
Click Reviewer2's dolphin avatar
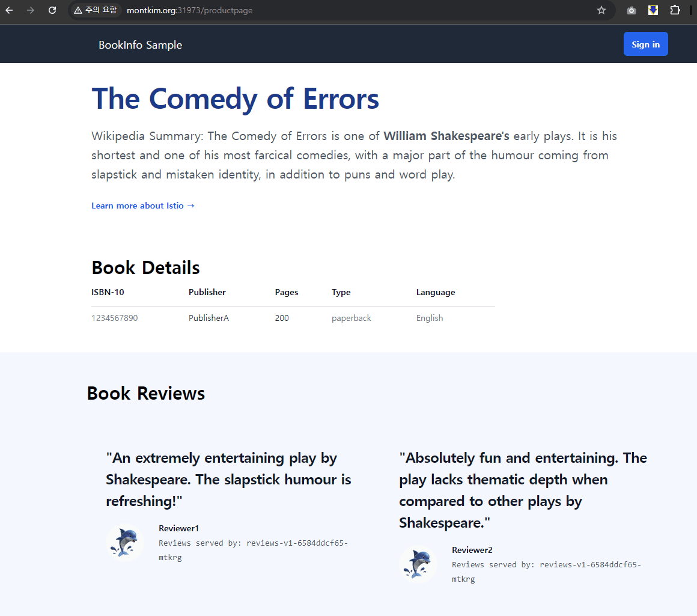coord(418,564)
